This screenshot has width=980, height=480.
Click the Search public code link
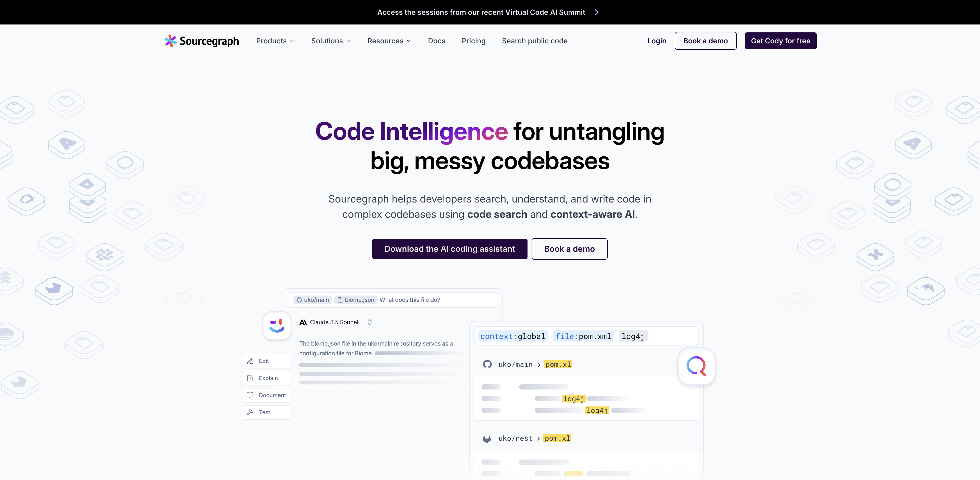pos(535,41)
